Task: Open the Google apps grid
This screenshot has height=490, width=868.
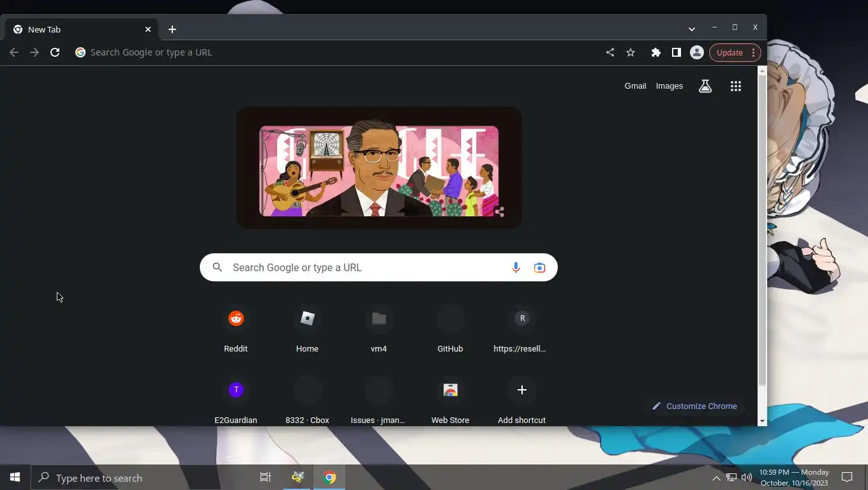Action: click(x=735, y=86)
